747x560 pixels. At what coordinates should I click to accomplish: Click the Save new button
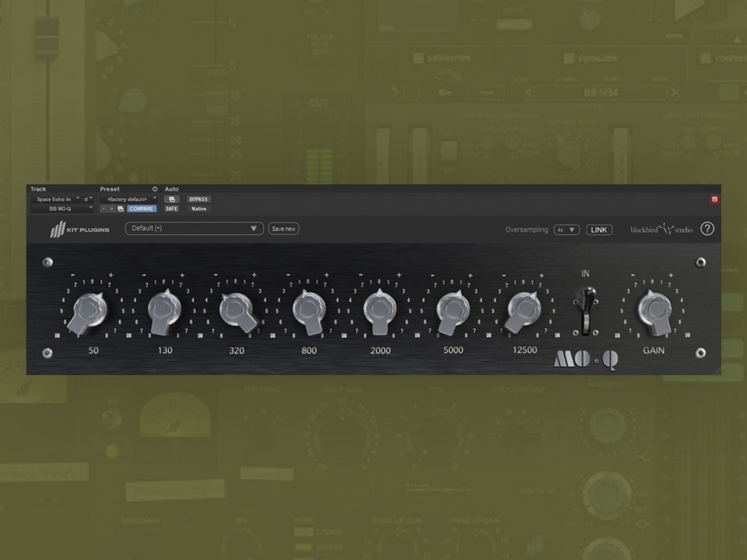[x=283, y=229]
